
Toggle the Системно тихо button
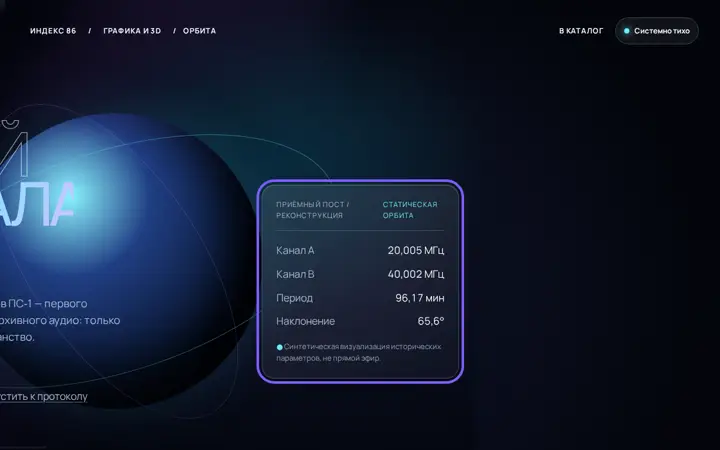click(x=657, y=31)
